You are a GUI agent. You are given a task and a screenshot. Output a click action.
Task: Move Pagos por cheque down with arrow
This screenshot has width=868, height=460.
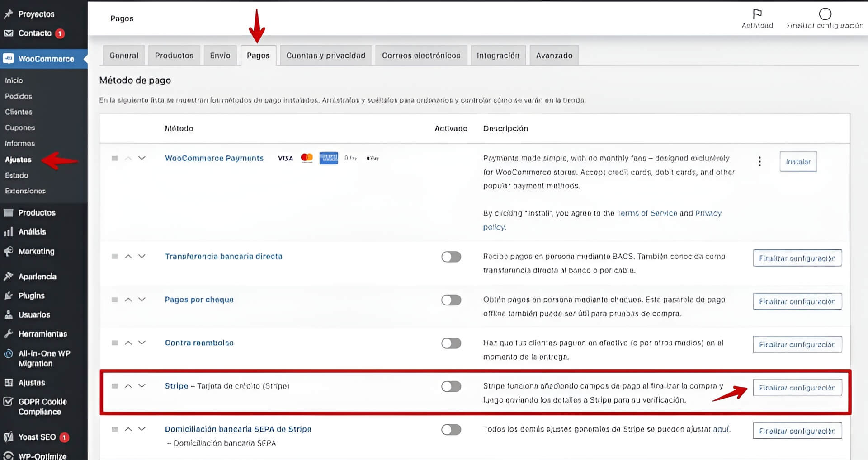[142, 300]
